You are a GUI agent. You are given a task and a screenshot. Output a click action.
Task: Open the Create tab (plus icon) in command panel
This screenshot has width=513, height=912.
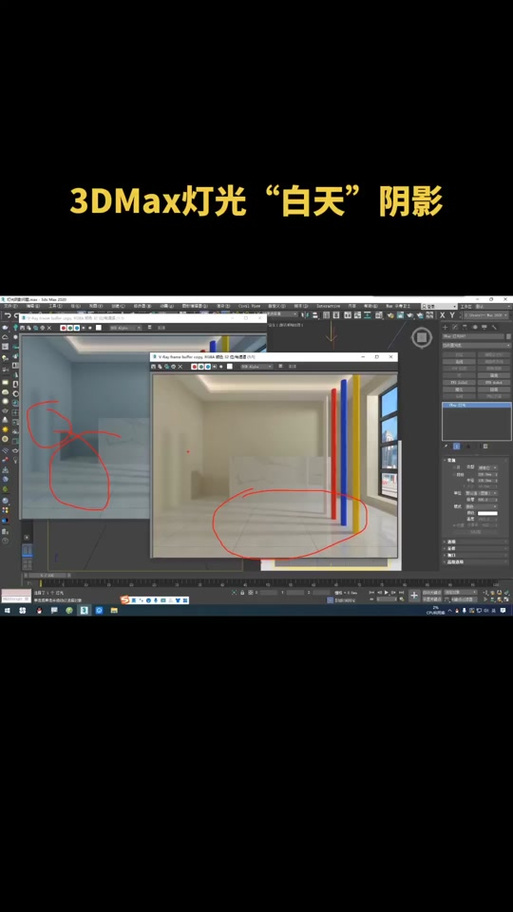445,327
